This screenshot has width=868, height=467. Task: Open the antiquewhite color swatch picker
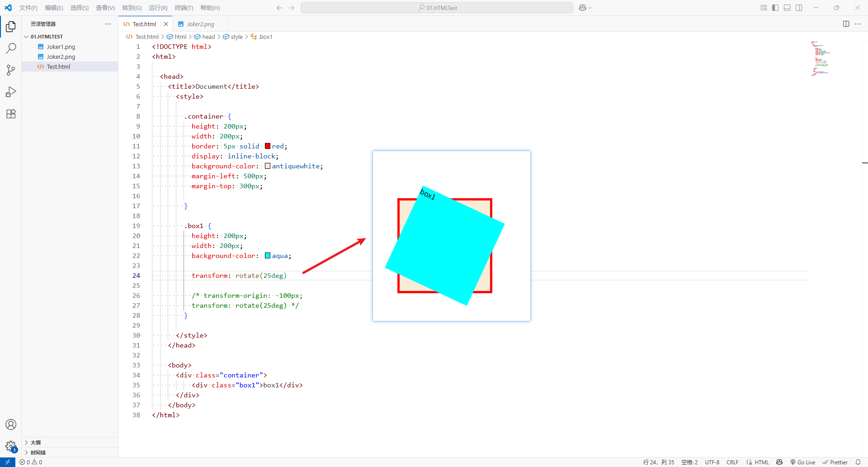click(268, 166)
